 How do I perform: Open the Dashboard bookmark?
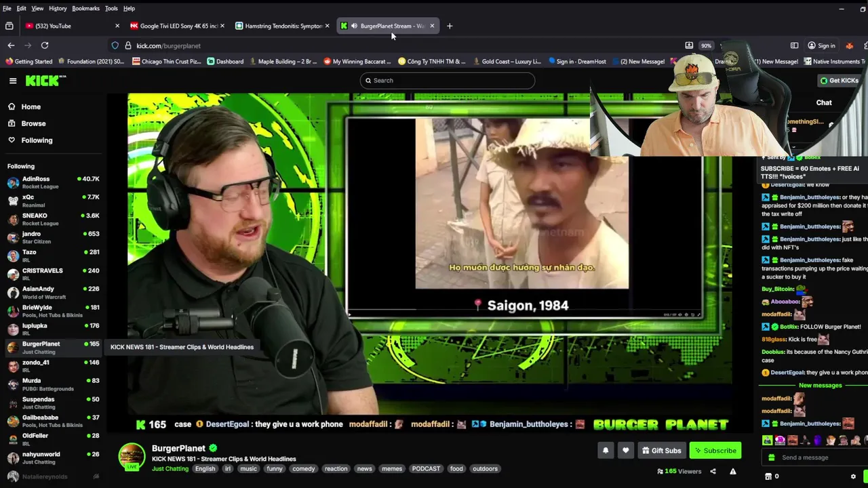click(225, 61)
